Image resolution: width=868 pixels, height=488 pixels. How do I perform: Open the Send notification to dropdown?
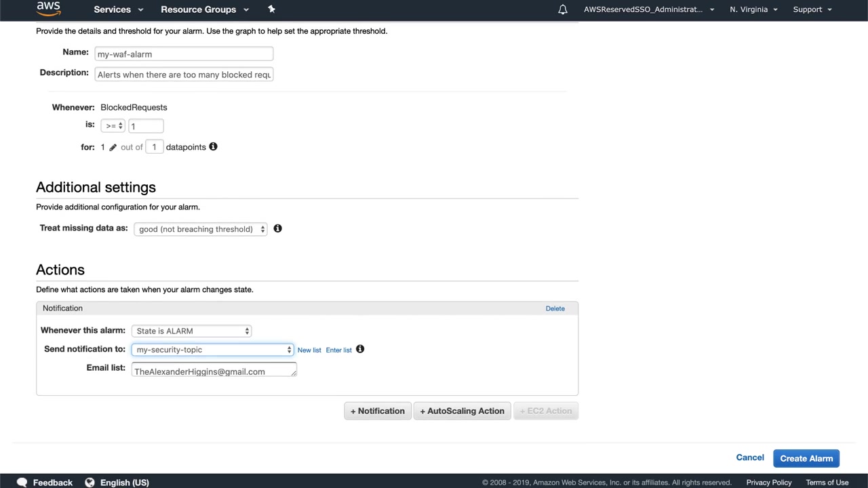(212, 350)
